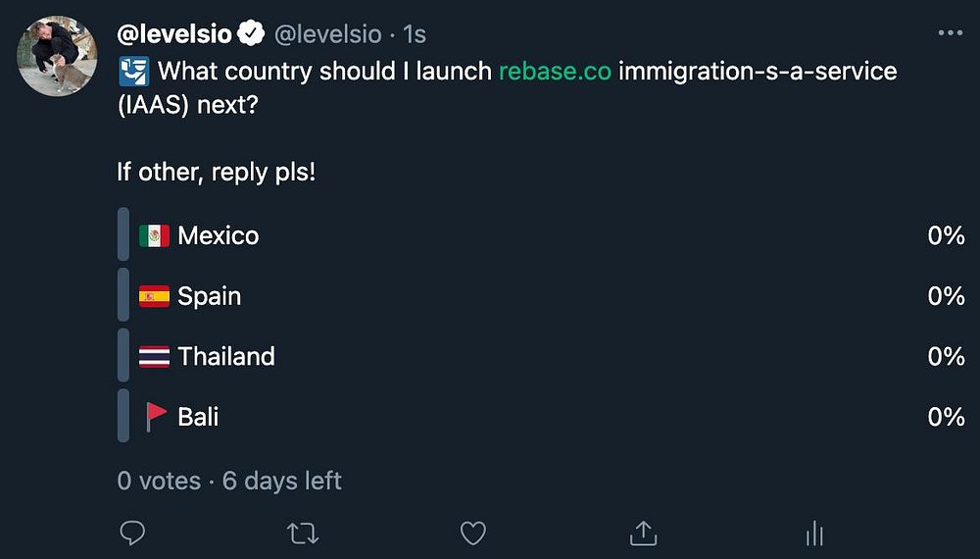Viewport: 980px width, 559px height.
Task: Click the verified badge checkmark
Action: click(x=251, y=34)
